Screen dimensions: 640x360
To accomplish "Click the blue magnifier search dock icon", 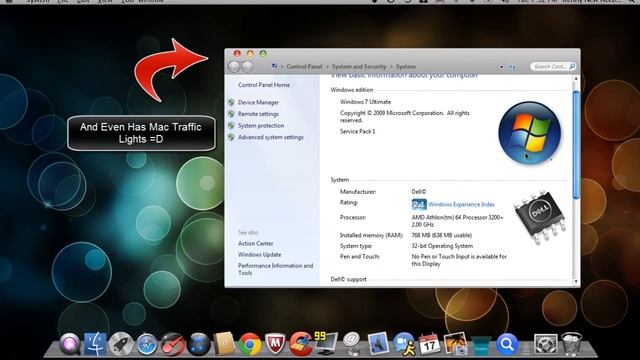I will [507, 344].
